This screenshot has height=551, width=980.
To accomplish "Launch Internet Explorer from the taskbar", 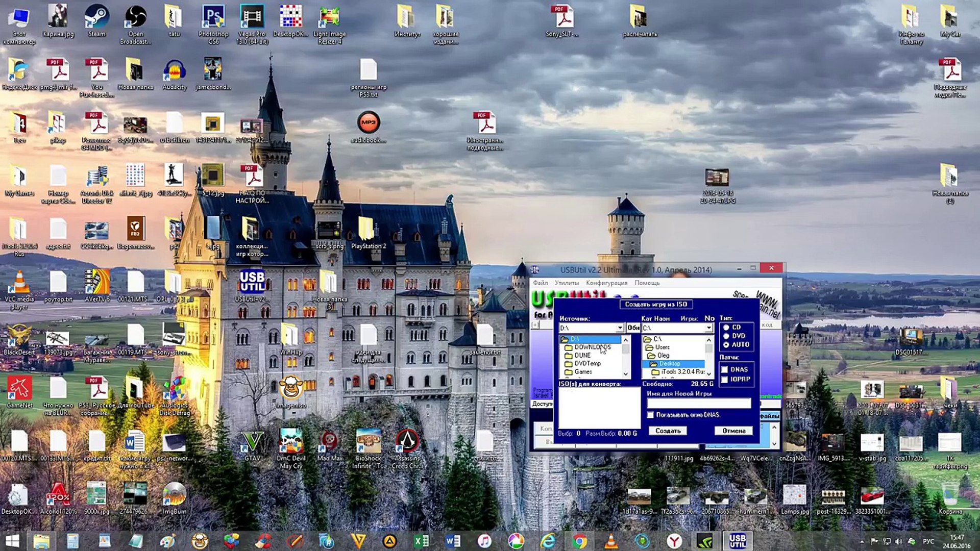I will (x=548, y=541).
